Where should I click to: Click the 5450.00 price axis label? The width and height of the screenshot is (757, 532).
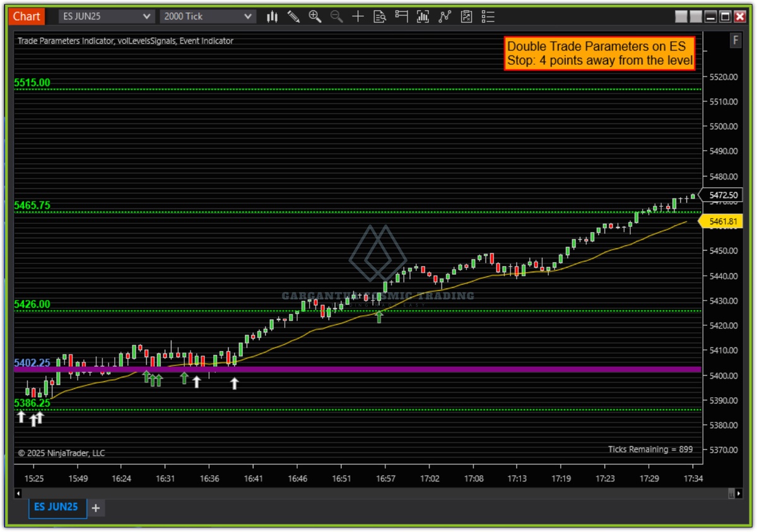tap(724, 251)
